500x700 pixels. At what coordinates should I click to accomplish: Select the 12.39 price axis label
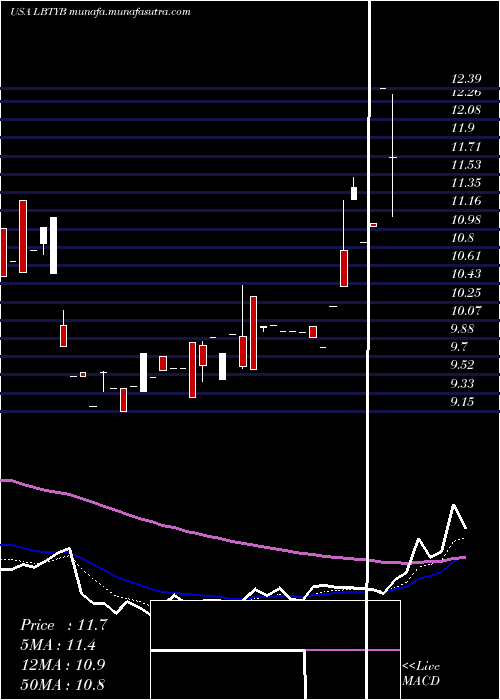pos(466,79)
